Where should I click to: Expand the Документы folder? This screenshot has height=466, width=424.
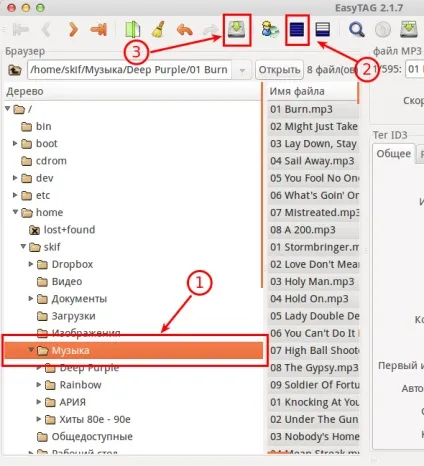coord(31,298)
